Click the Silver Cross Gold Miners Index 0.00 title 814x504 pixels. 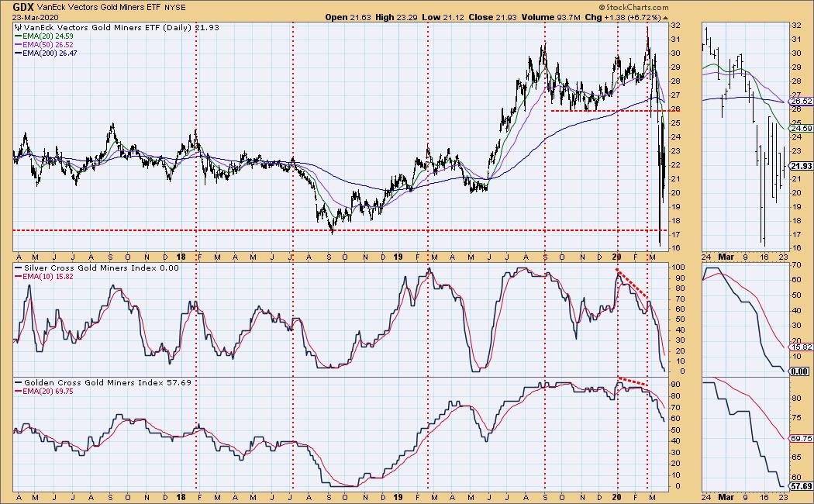pyautogui.click(x=97, y=268)
